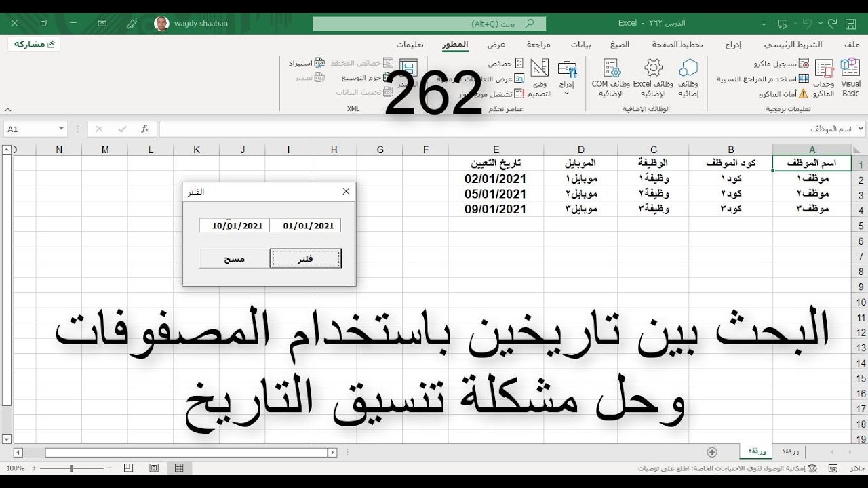Screen dimensions: 868x488
Task: Switch to the View (عرض) tab
Action: 496,45
